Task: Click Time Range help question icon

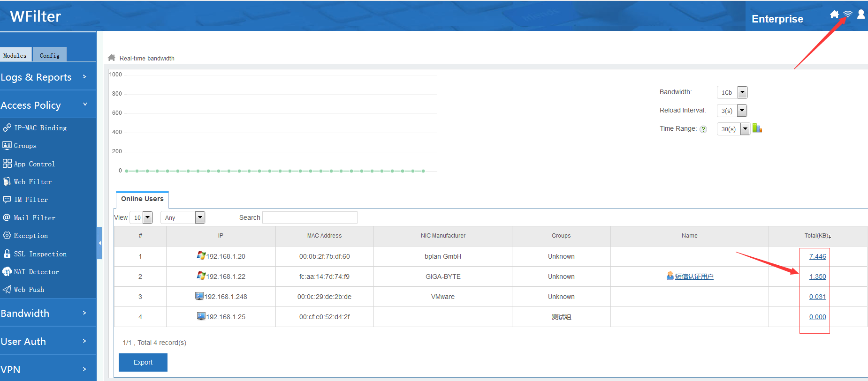Action: tap(703, 129)
